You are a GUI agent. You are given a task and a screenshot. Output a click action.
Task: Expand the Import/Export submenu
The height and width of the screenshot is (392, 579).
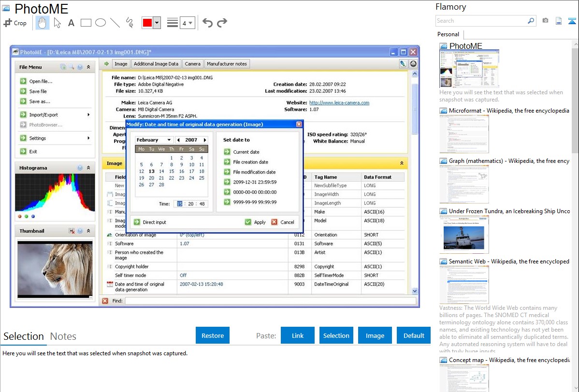point(55,115)
